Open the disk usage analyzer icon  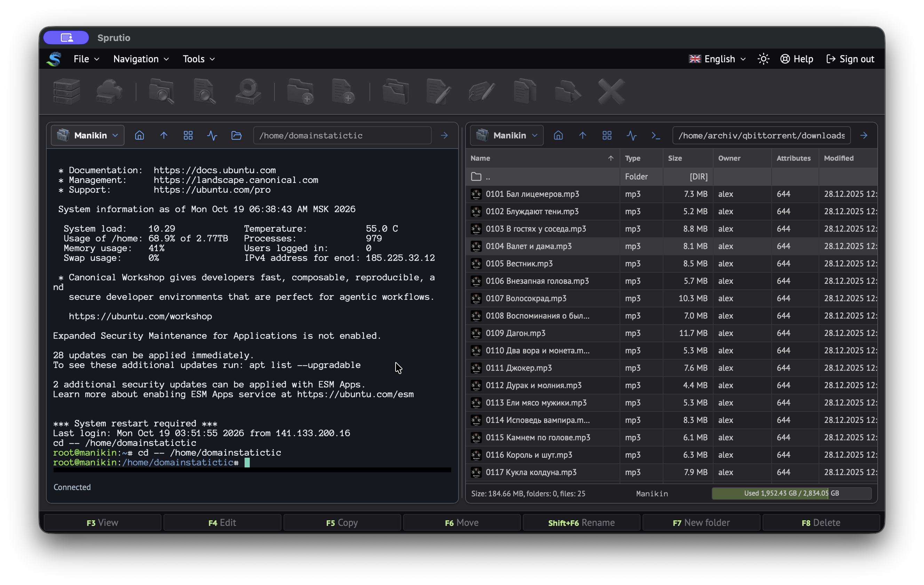coord(248,92)
